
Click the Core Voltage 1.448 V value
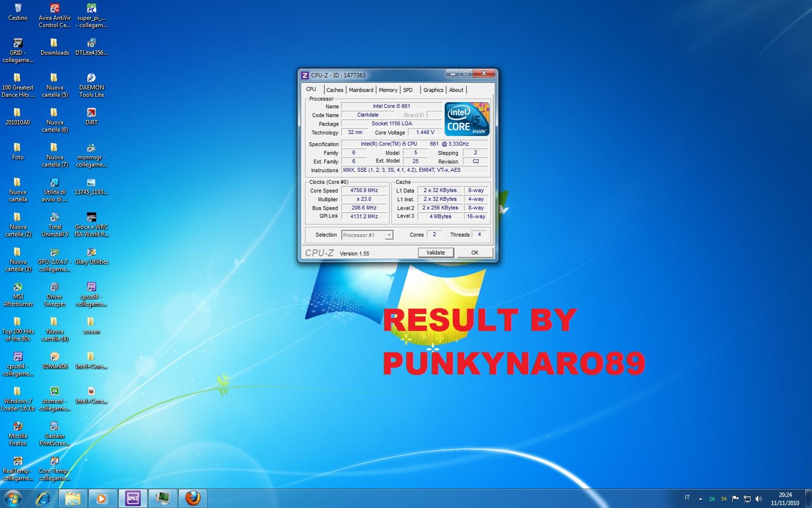[425, 132]
